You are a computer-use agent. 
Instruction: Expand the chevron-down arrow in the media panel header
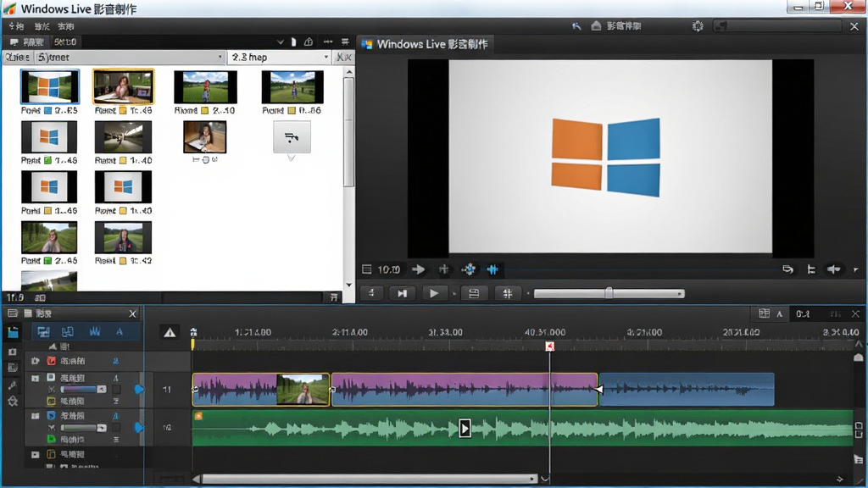click(x=280, y=42)
